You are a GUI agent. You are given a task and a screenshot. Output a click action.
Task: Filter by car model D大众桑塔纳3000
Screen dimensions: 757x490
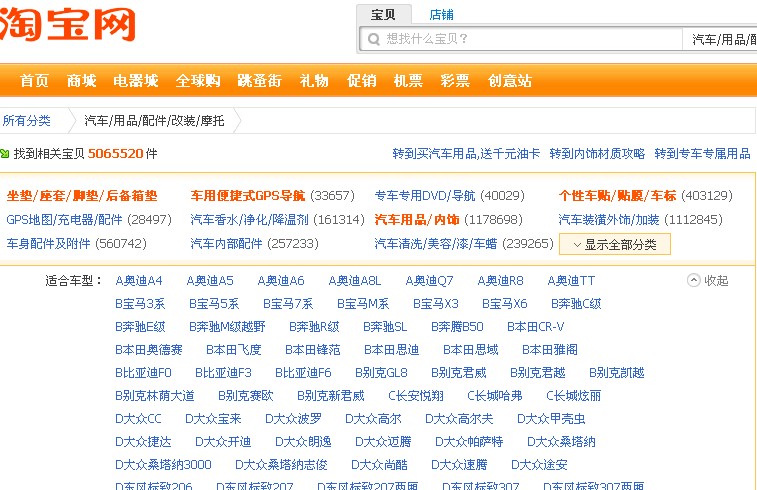163,465
